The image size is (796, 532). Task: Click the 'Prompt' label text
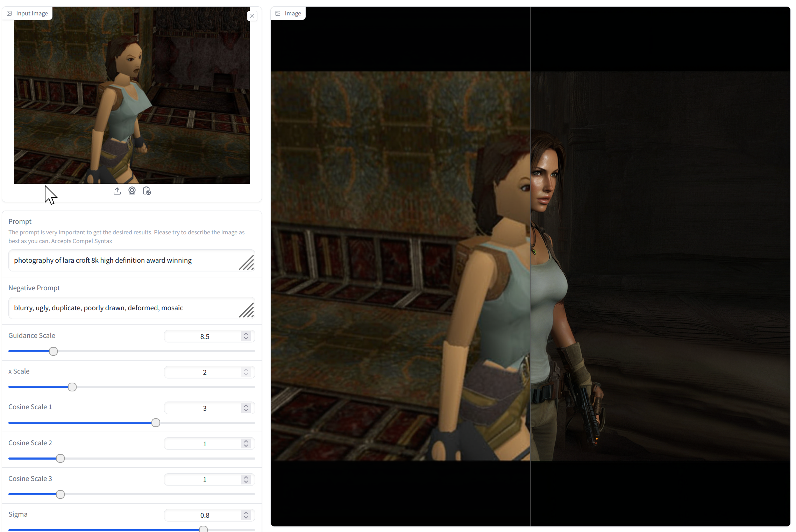point(20,221)
